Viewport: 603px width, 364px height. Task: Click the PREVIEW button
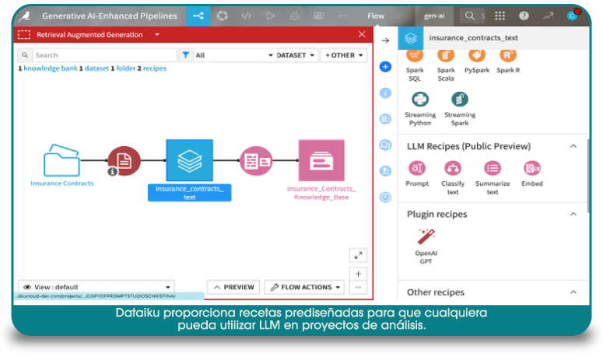click(233, 287)
